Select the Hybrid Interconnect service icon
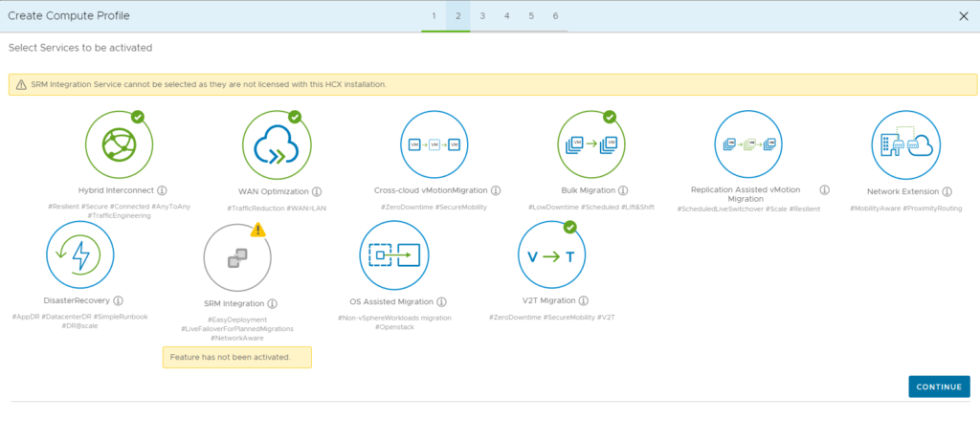 click(120, 145)
